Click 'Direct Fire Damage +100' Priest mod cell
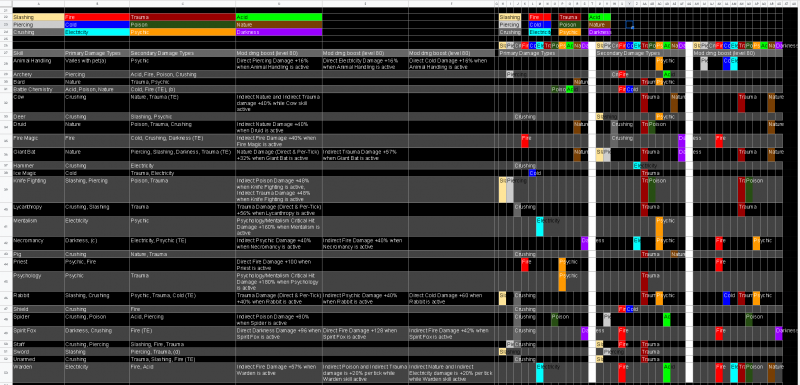 click(x=279, y=265)
